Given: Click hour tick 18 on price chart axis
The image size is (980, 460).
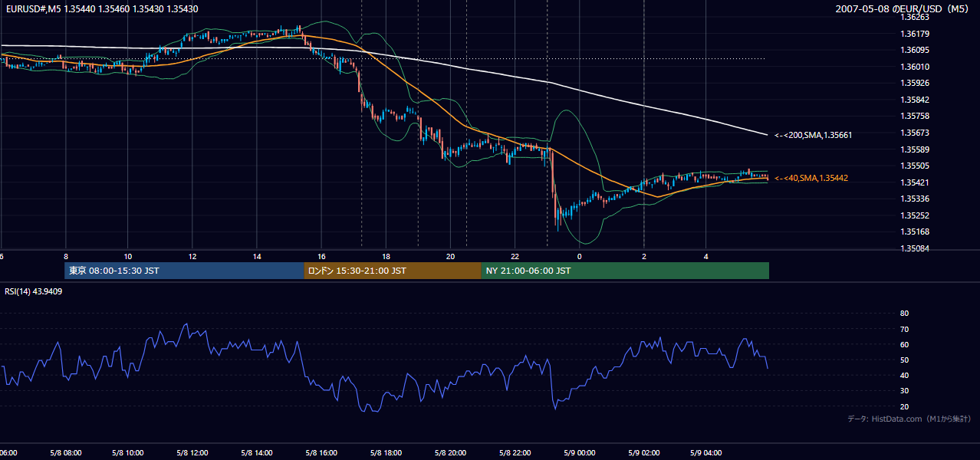Looking at the screenshot, I should tap(386, 257).
